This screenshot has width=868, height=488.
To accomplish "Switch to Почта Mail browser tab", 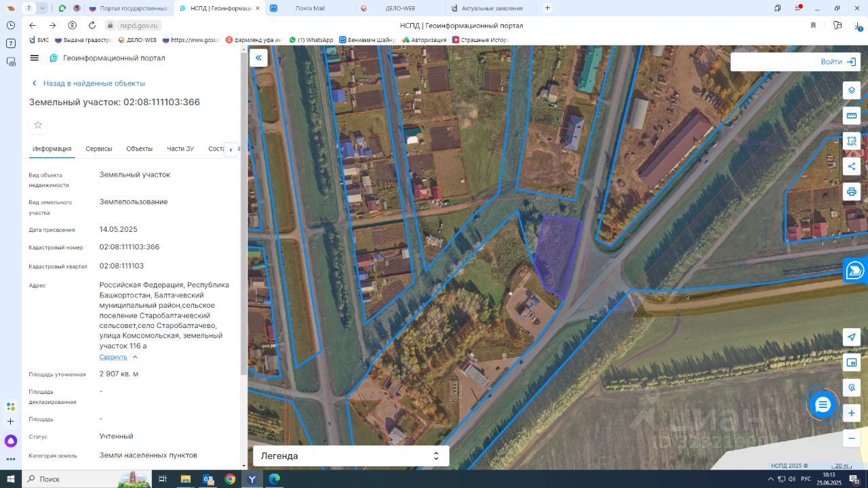I will [x=310, y=8].
